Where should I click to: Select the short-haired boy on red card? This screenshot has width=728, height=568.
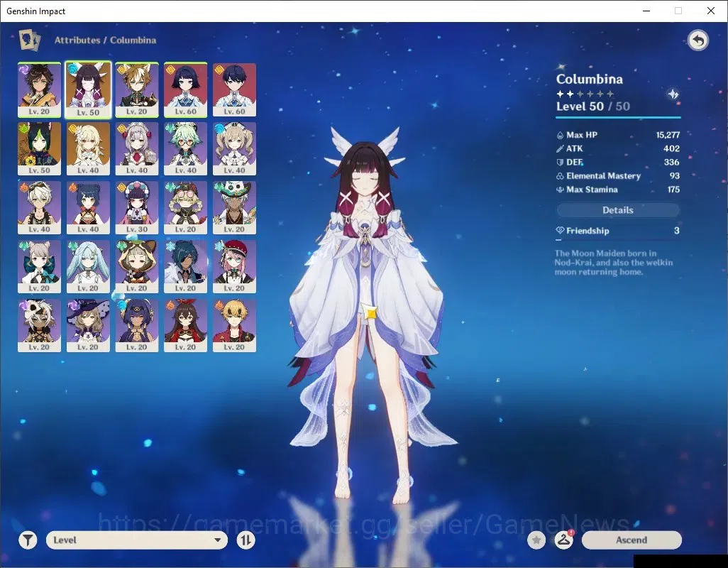click(234, 90)
